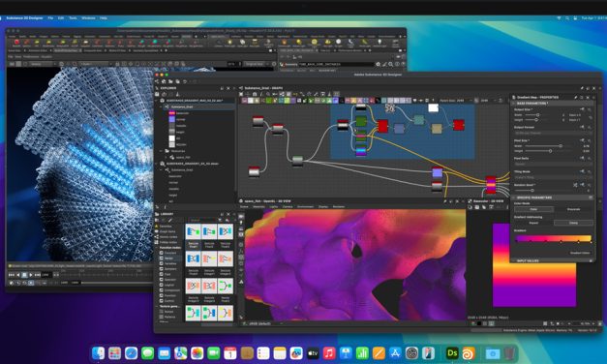Screen dimensions: 607x364
Task: Open the Tools menu in the menu bar
Action: (73, 18)
